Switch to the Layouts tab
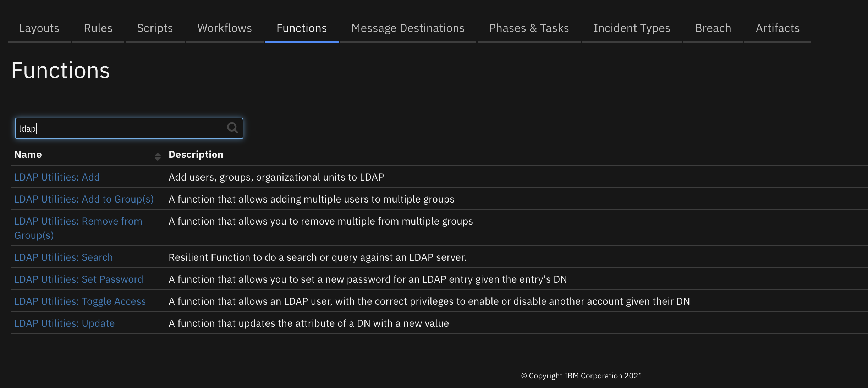Viewport: 868px width, 388px height. click(x=39, y=28)
